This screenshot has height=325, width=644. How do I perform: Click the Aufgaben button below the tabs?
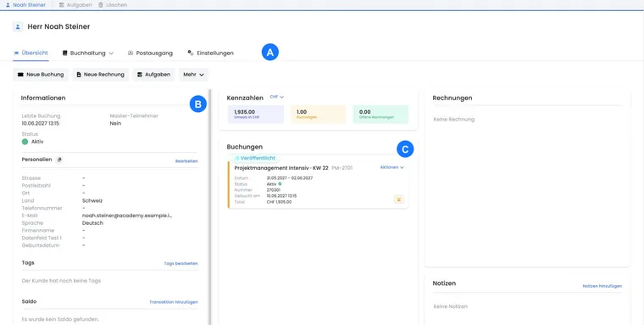[x=153, y=75]
